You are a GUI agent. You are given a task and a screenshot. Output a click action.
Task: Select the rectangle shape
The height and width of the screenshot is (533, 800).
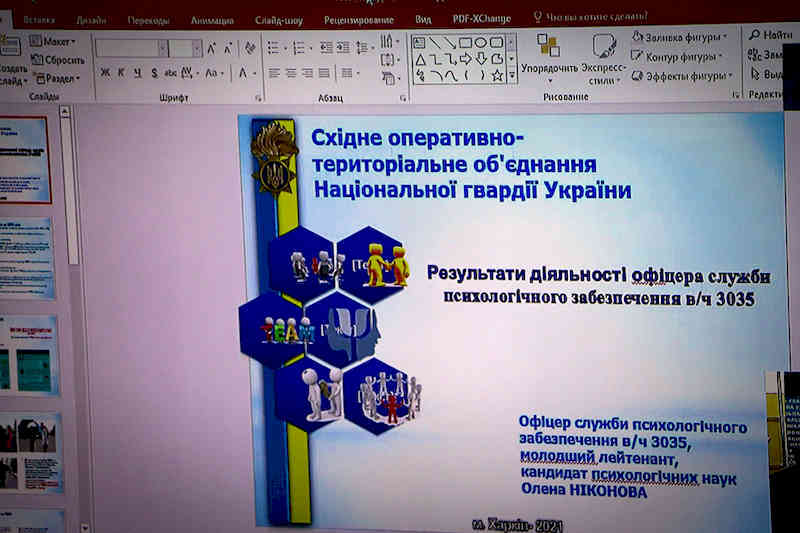tap(465, 43)
